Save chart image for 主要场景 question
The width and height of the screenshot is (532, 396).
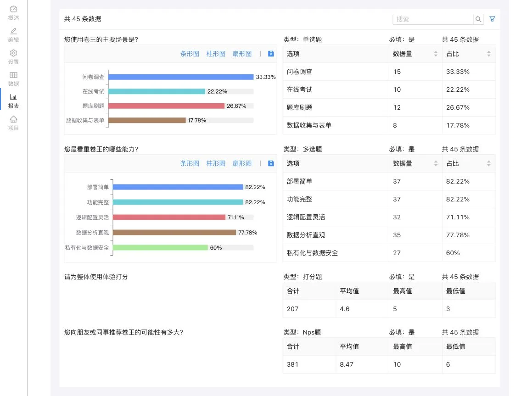pos(271,54)
